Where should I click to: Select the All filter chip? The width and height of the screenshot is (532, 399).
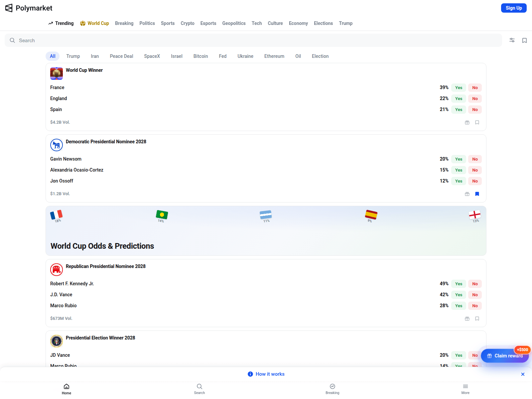[53, 56]
